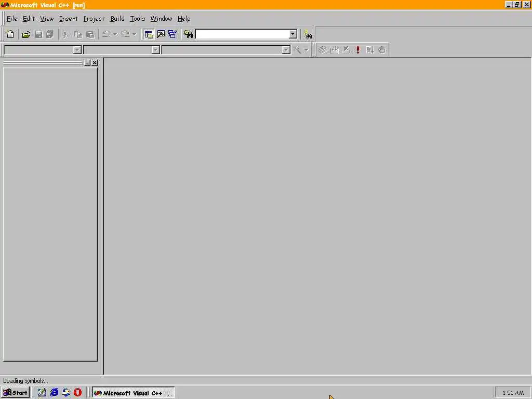Close the docked Workspace pane
This screenshot has height=399, width=532.
tap(95, 63)
